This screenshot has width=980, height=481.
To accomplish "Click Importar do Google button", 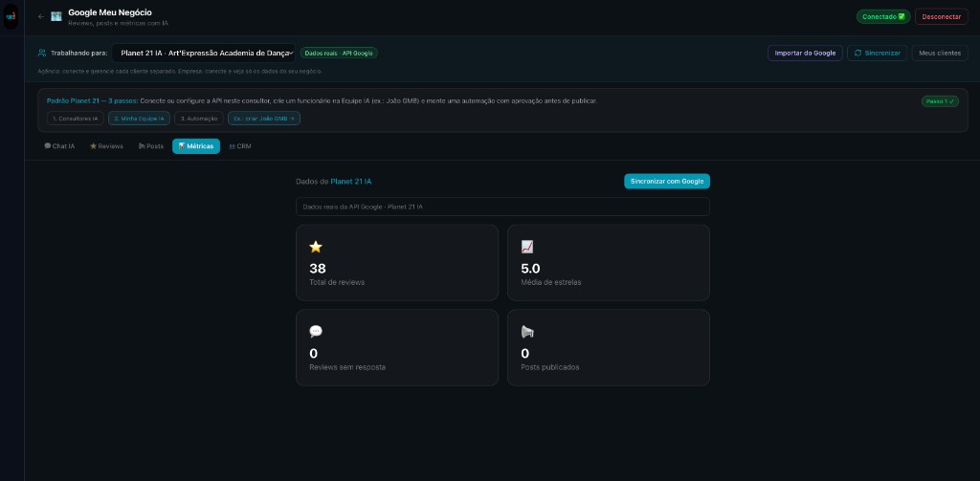I will (x=805, y=54).
